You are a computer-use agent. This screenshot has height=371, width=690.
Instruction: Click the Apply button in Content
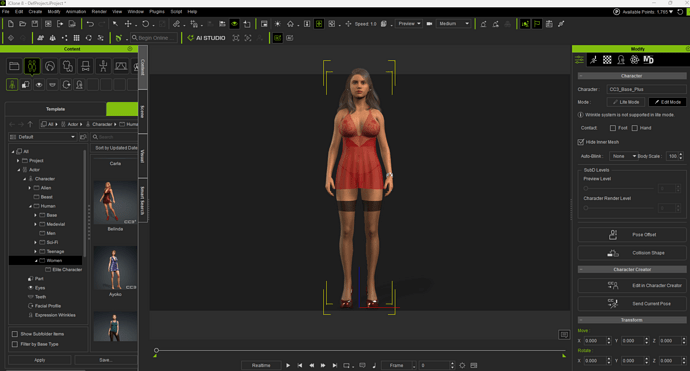pyautogui.click(x=40, y=360)
